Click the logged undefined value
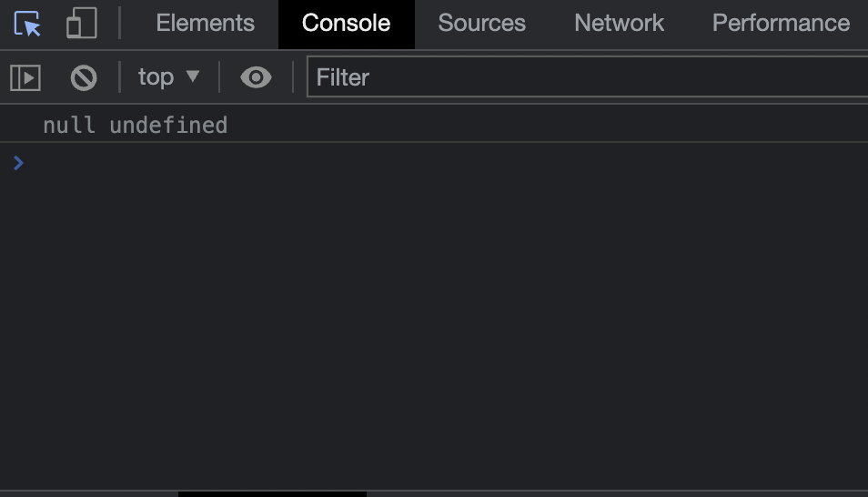This screenshot has width=868, height=497. (168, 126)
